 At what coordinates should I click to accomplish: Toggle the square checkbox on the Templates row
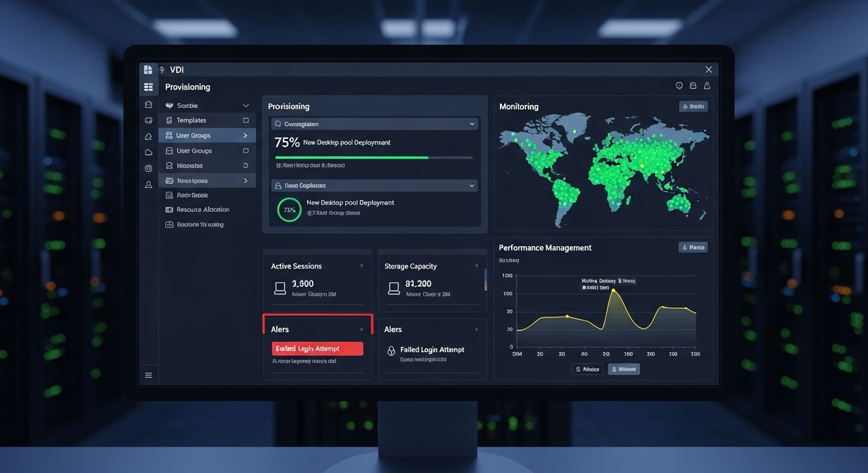click(x=245, y=121)
